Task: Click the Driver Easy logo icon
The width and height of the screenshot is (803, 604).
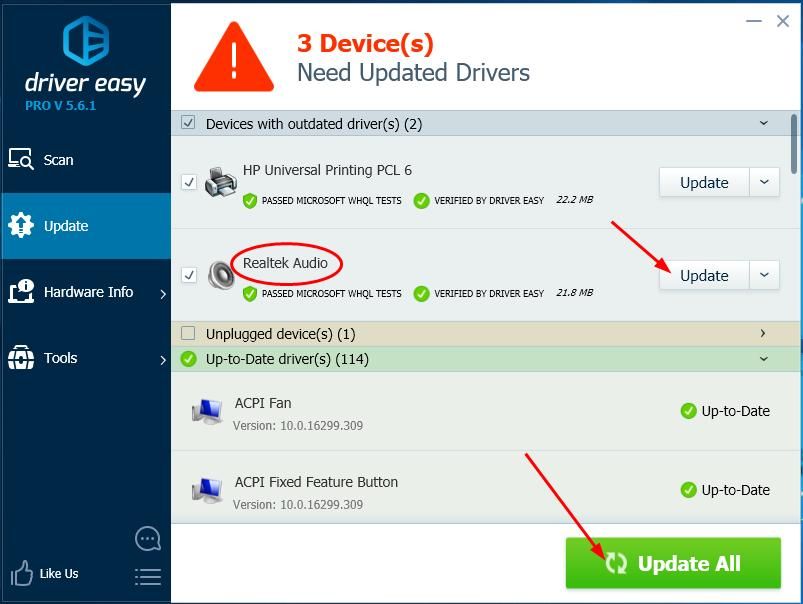Action: click(x=85, y=40)
